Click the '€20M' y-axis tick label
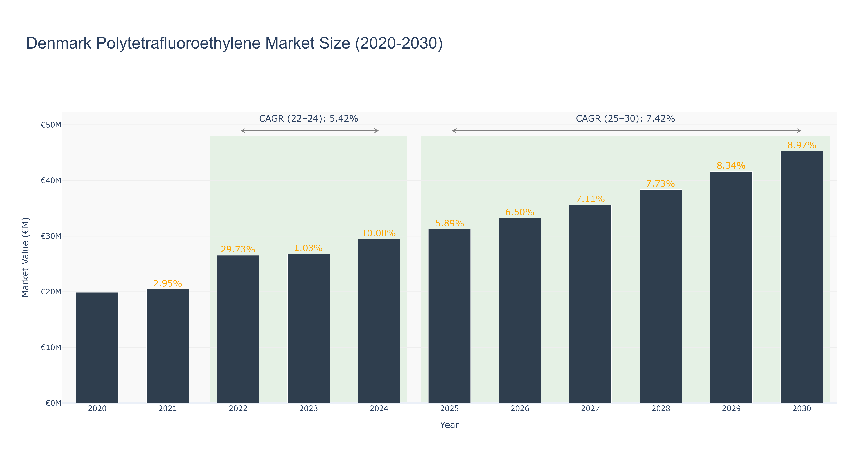 (51, 292)
